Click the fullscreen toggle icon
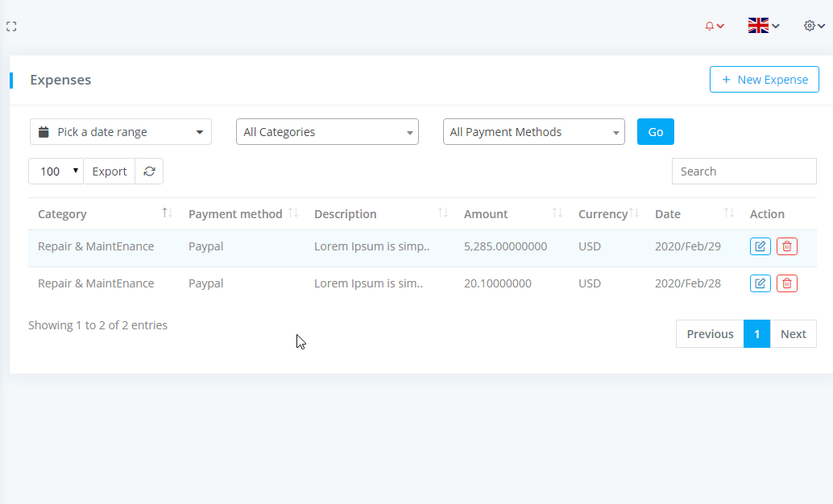Viewport: 833px width, 504px height. click(11, 27)
